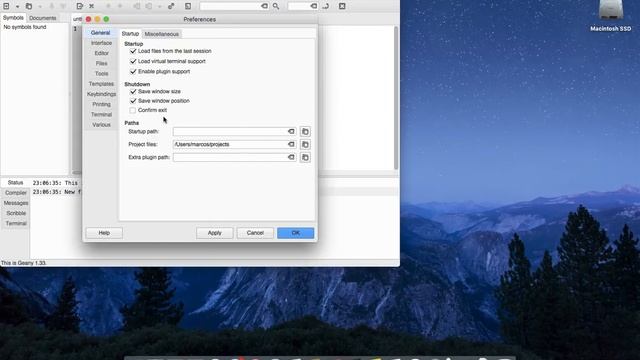Uncheck Load files from the last session
Screen dimensions: 640x360
pos(133,51)
